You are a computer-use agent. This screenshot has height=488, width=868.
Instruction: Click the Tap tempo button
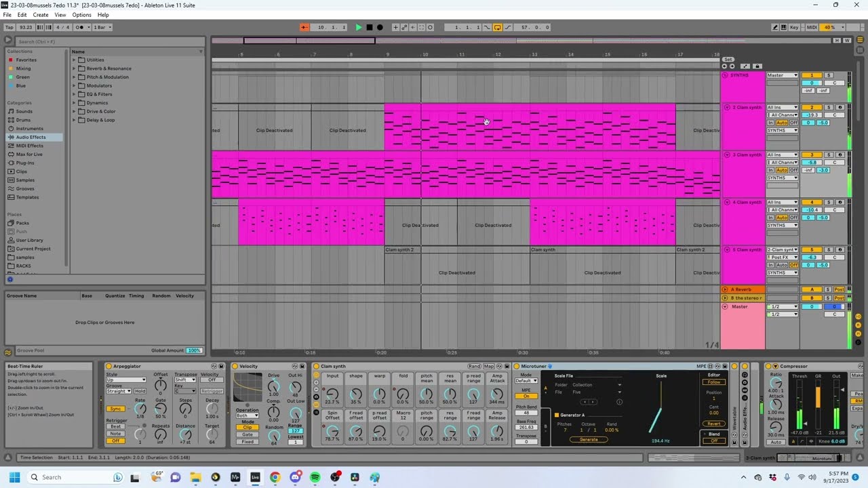pos(9,27)
